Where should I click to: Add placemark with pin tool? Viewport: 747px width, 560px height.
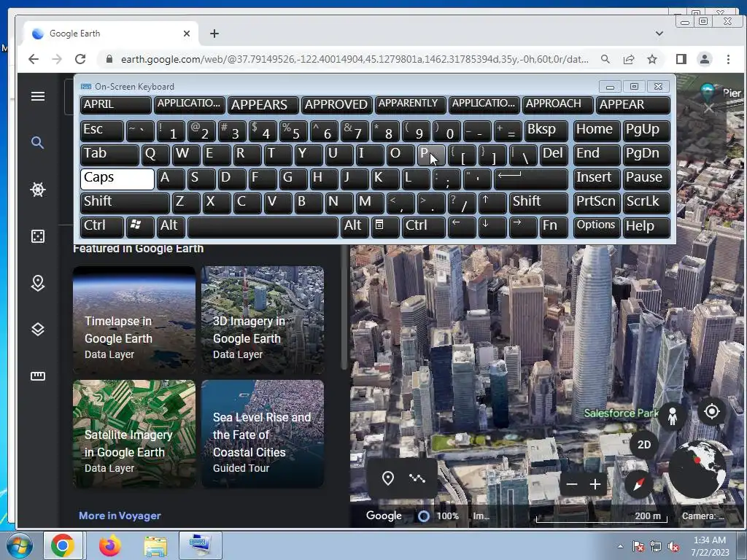(x=388, y=478)
